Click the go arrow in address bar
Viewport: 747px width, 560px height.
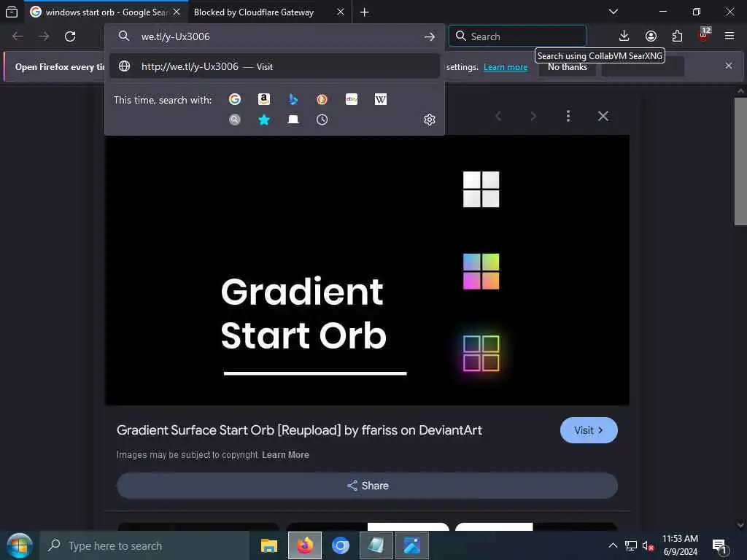(429, 36)
